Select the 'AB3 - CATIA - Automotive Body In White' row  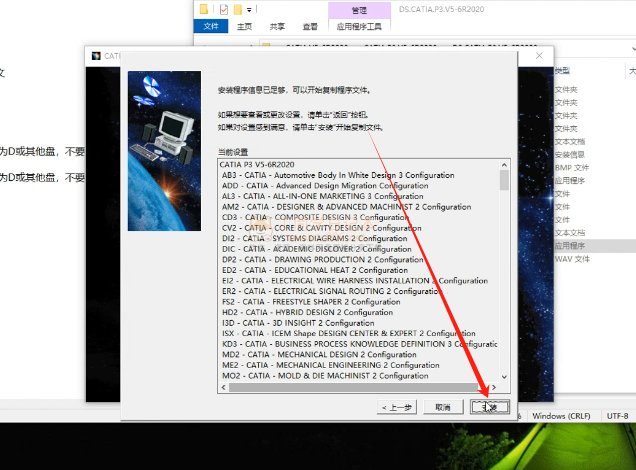point(338,175)
